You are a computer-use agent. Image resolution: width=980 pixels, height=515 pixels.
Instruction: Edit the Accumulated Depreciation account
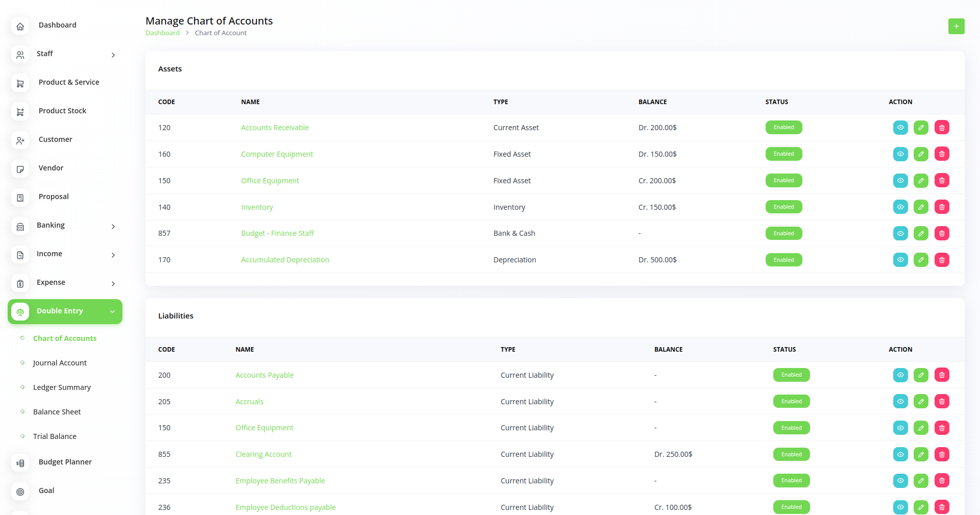[x=921, y=260]
